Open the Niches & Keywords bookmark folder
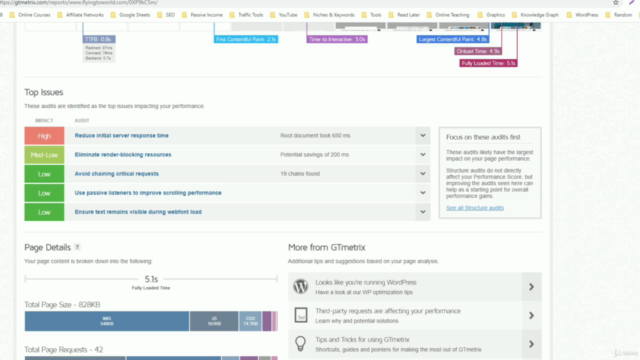This screenshot has height=360, width=640. click(x=329, y=15)
